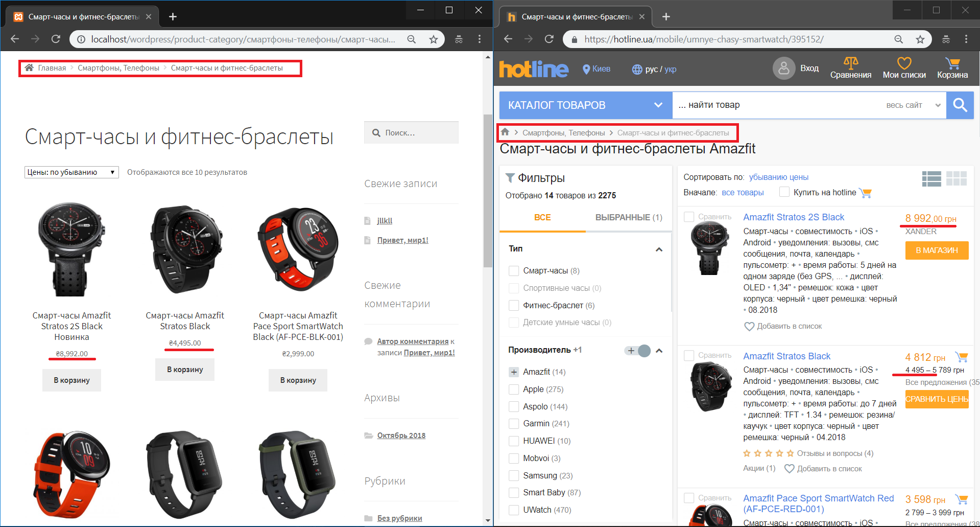Image resolution: width=980 pixels, height=527 pixels.
Task: Check the Смарт-часы (8) type filter
Action: pos(514,271)
